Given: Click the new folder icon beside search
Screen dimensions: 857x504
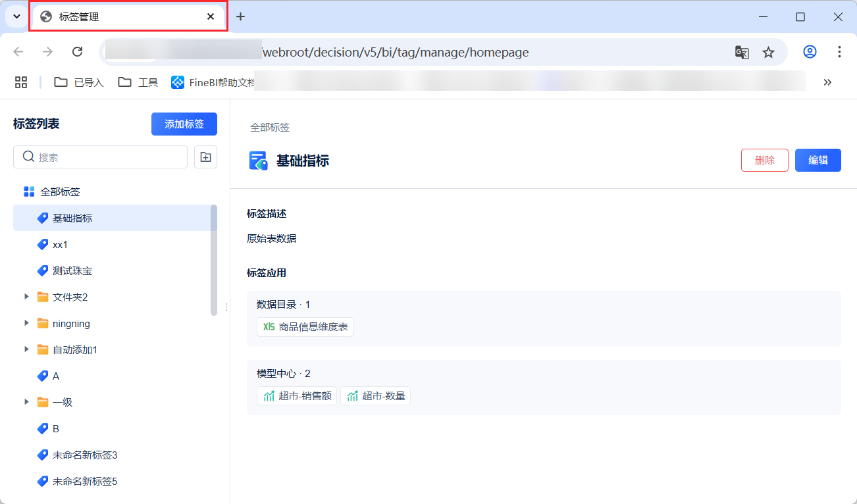Looking at the screenshot, I should pyautogui.click(x=206, y=157).
